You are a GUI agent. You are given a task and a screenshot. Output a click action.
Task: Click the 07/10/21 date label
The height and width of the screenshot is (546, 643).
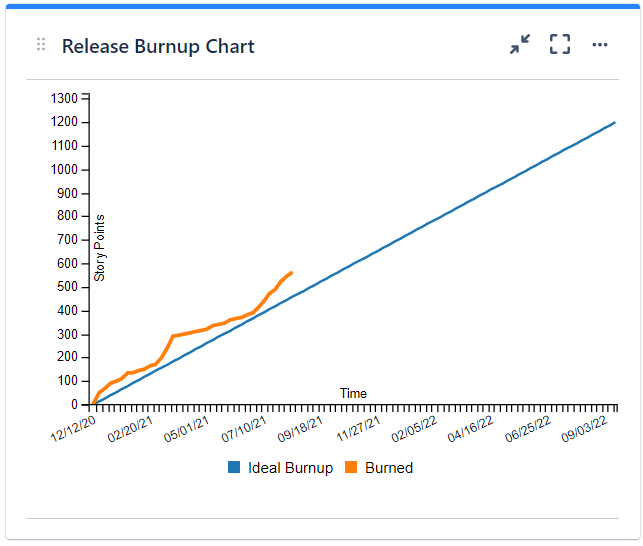pos(244,429)
